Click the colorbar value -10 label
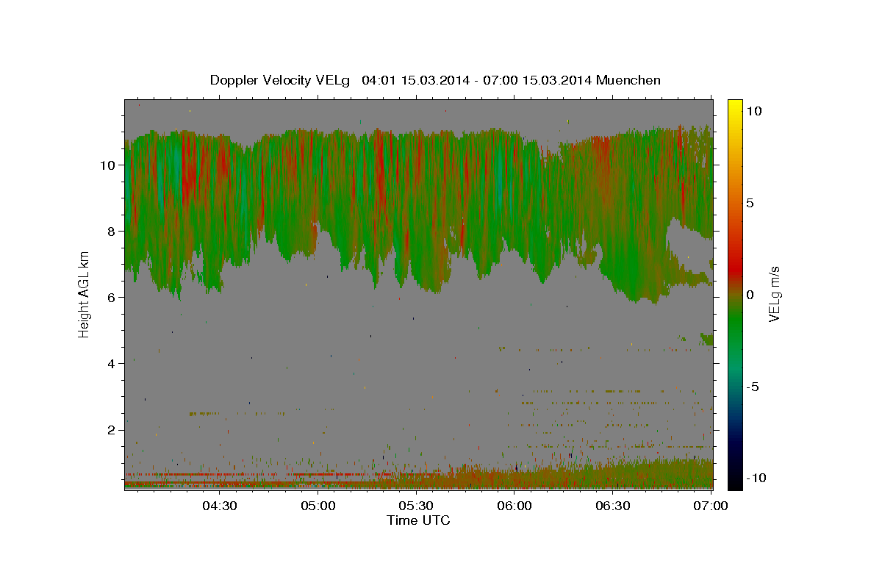The image size is (882, 588). click(x=756, y=478)
